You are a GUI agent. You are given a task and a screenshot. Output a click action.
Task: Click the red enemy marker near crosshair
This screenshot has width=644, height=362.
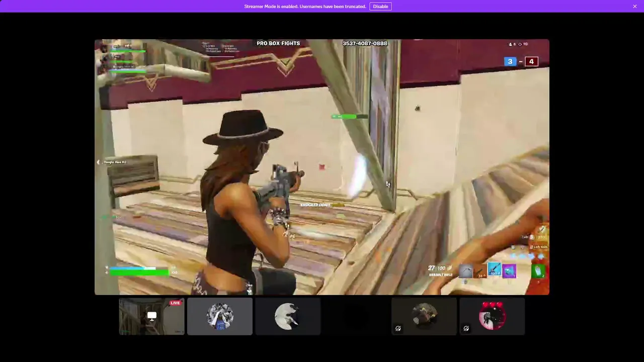[x=322, y=167]
